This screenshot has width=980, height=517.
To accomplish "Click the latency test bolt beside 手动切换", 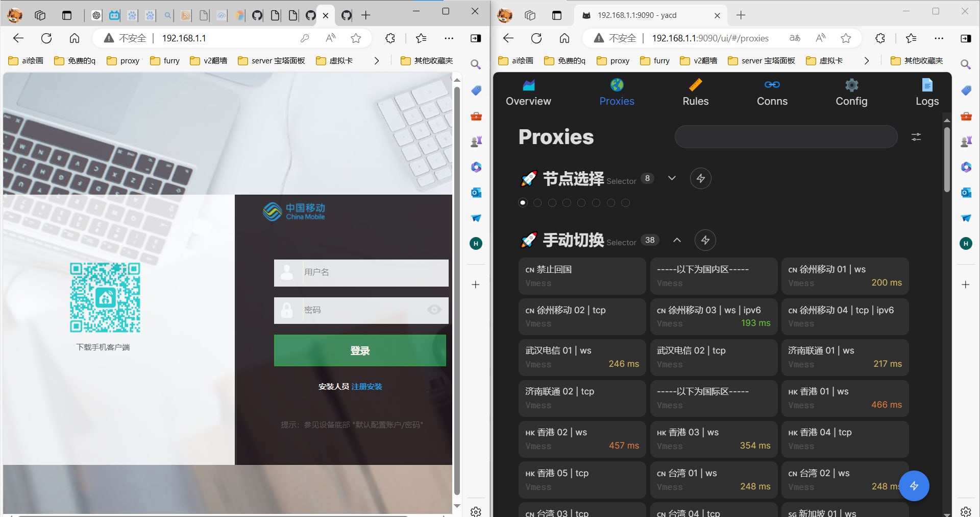I will 705,240.
